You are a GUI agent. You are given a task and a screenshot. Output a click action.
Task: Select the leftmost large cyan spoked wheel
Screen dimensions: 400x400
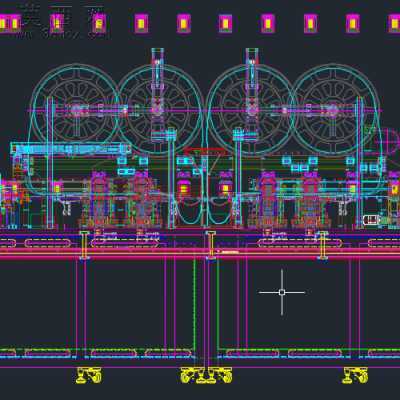coord(76,109)
